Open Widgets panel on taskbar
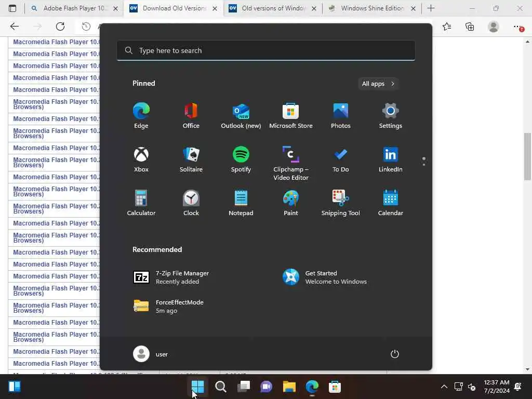 tap(15, 387)
